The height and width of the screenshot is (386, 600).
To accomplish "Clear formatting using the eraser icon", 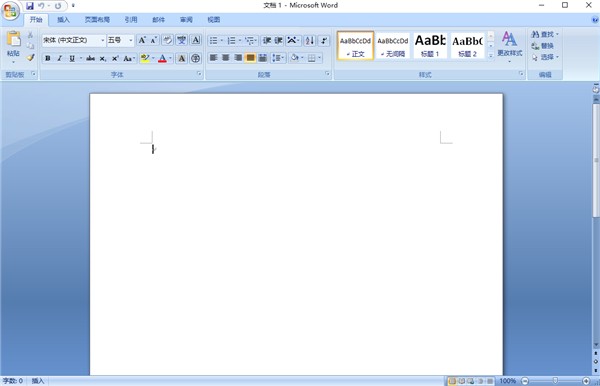I will pyautogui.click(x=167, y=40).
